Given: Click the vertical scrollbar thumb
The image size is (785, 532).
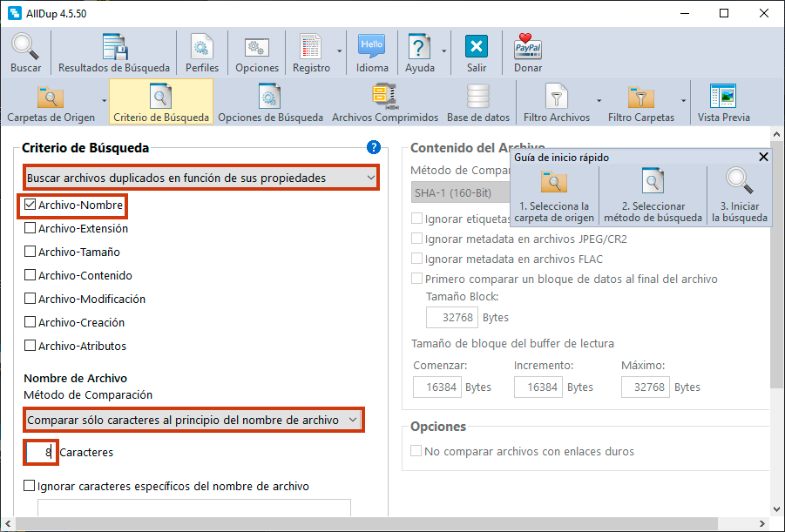Looking at the screenshot, I should [x=776, y=264].
